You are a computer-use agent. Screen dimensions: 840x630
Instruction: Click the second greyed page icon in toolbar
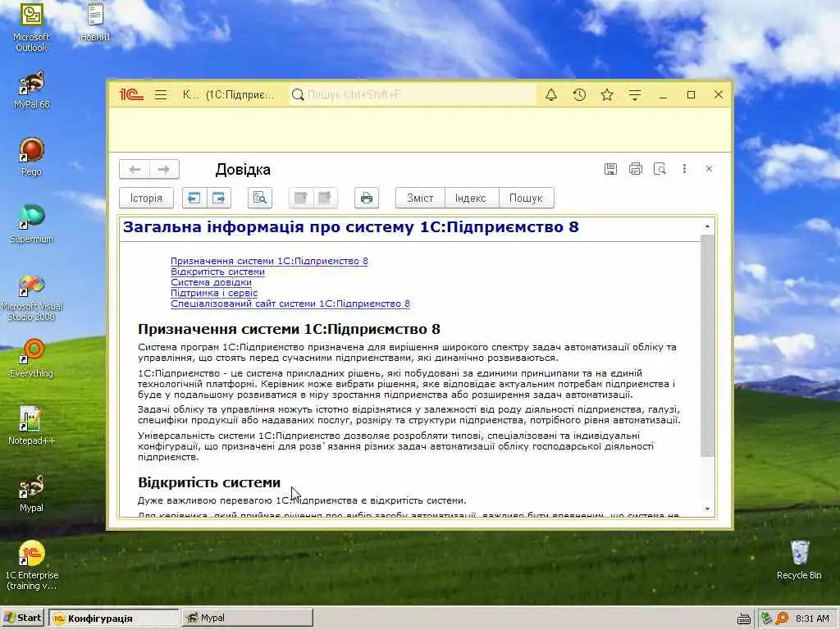pos(325,199)
